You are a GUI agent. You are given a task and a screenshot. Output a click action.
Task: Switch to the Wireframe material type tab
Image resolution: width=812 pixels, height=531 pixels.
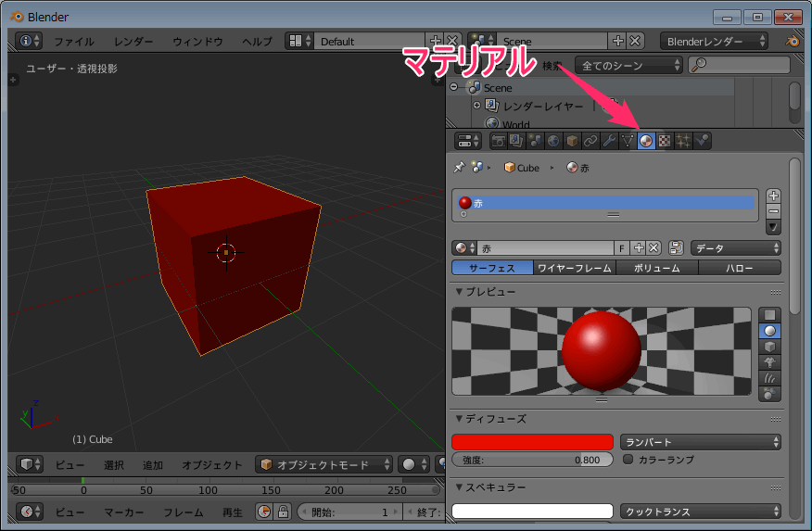pyautogui.click(x=575, y=268)
